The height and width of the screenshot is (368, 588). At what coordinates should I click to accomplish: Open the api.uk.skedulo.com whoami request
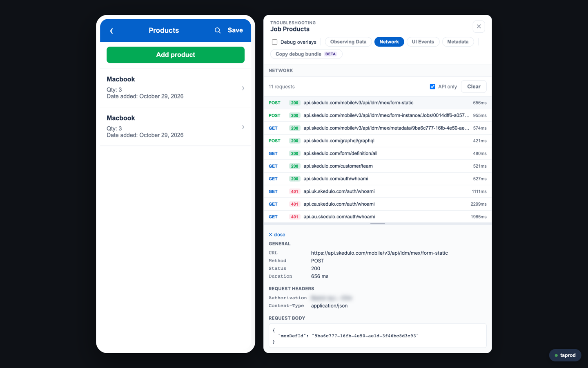(x=378, y=191)
